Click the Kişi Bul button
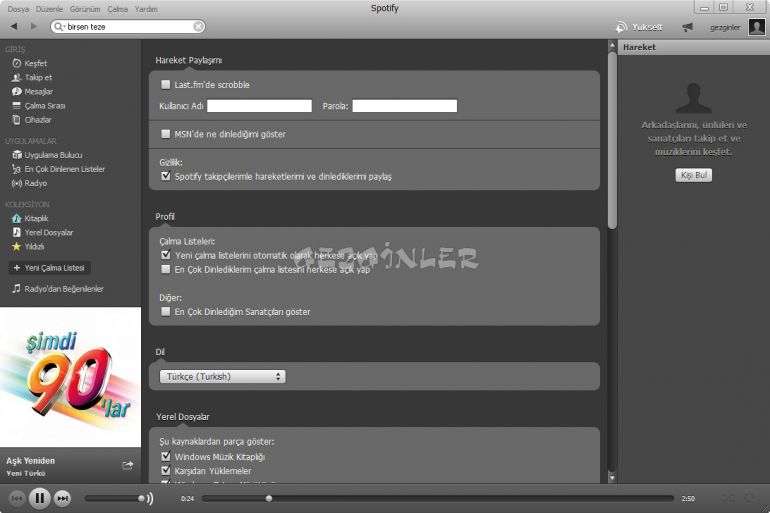This screenshot has height=513, width=770. 693,175
